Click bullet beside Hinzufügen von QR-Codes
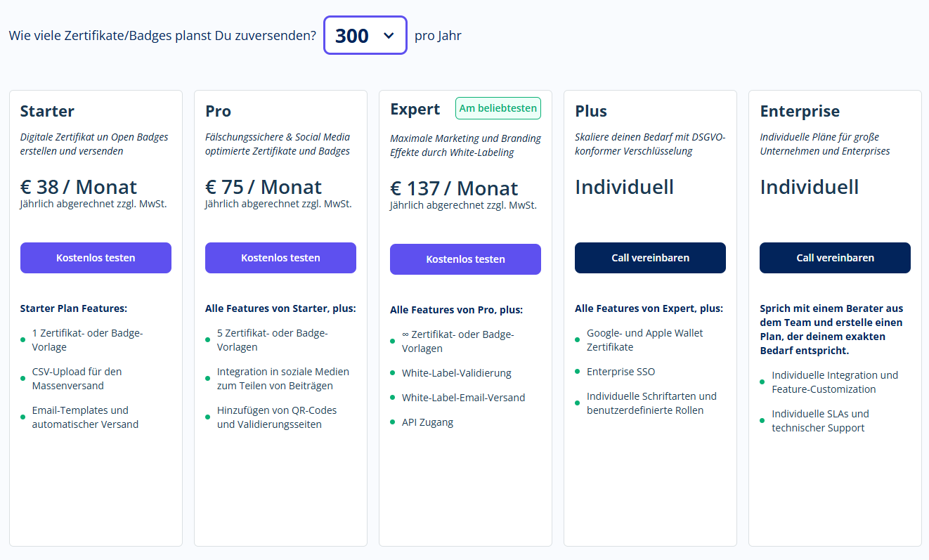This screenshot has height=560, width=929. 208,417
